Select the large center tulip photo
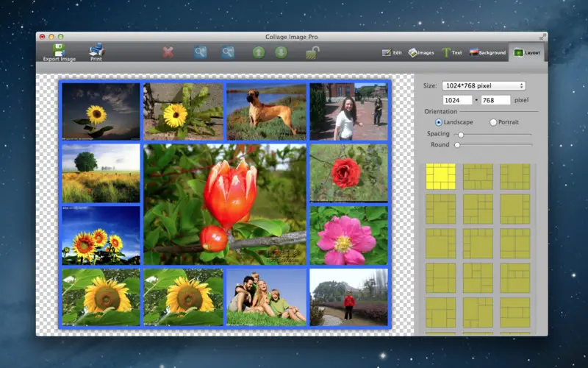588x368 pixels. [225, 204]
